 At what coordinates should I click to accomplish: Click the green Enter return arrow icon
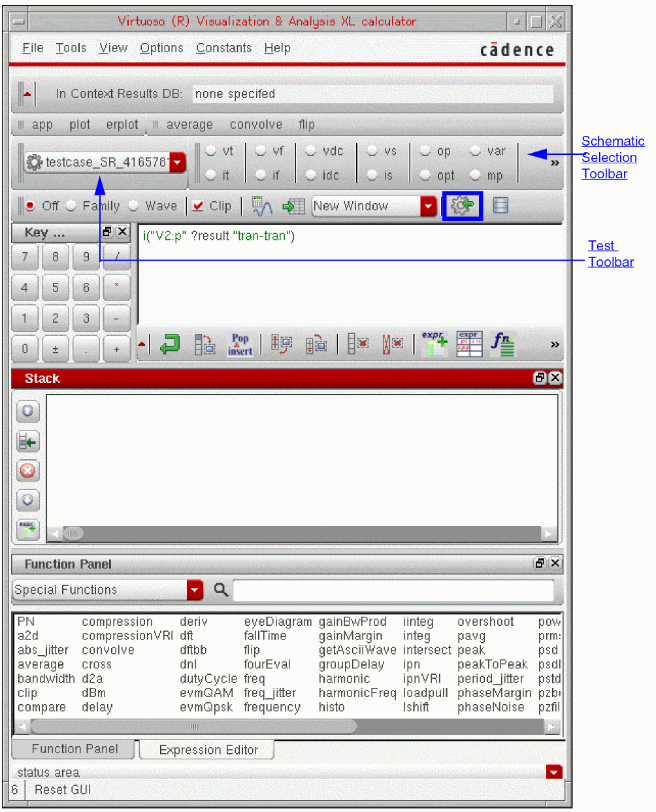171,344
